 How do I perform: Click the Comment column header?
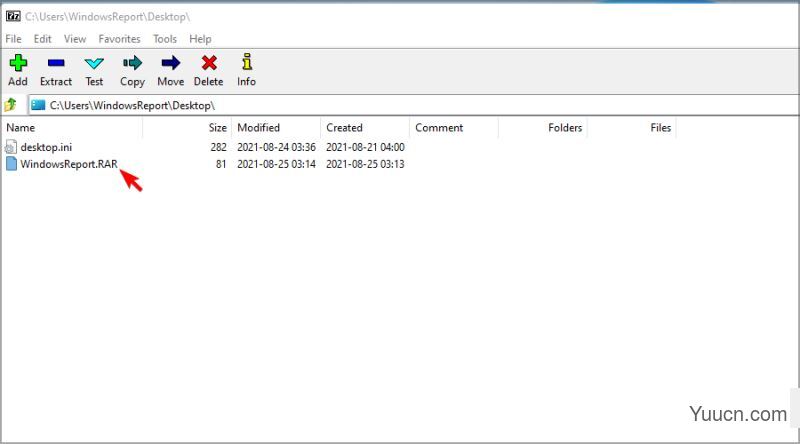point(454,128)
